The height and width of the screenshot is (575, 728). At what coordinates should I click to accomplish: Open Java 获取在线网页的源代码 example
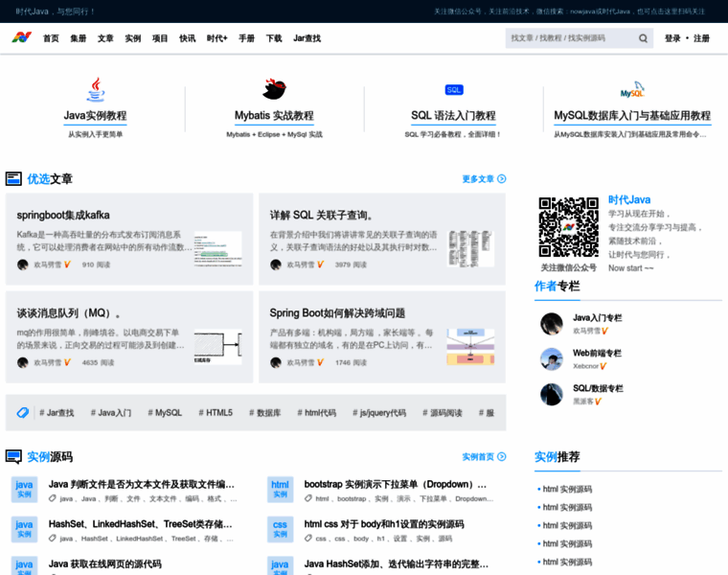[105, 563]
